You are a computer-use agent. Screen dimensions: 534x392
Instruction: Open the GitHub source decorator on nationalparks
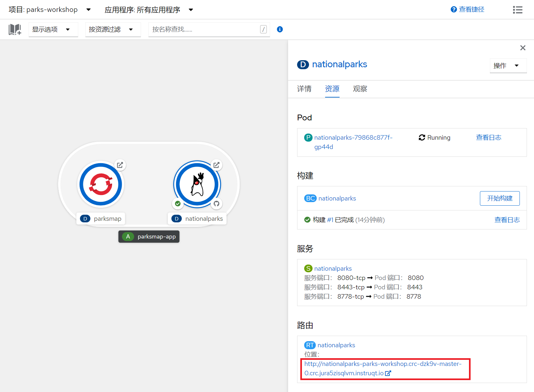pyautogui.click(x=216, y=204)
